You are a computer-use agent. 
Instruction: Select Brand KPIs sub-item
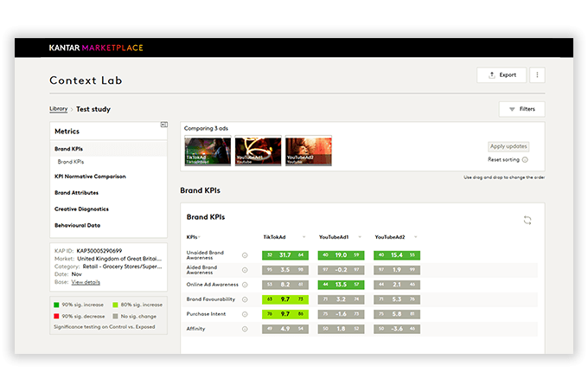[71, 162]
